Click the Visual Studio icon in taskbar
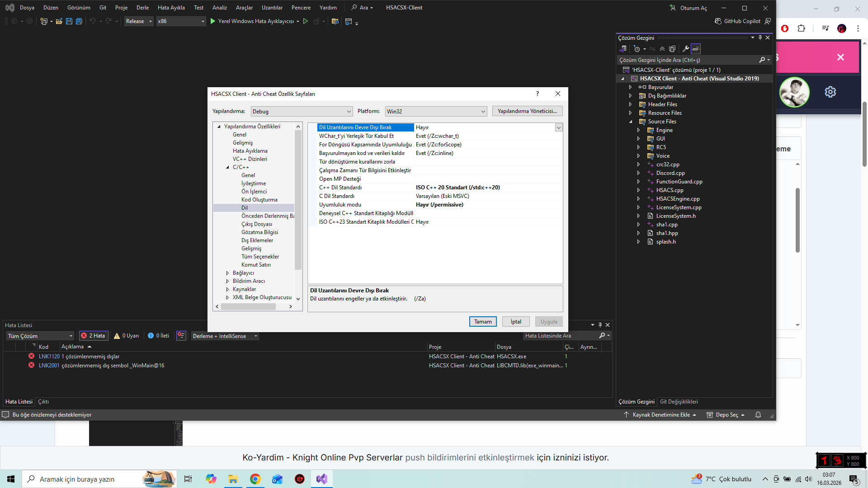The height and width of the screenshot is (488, 868). pos(322,479)
